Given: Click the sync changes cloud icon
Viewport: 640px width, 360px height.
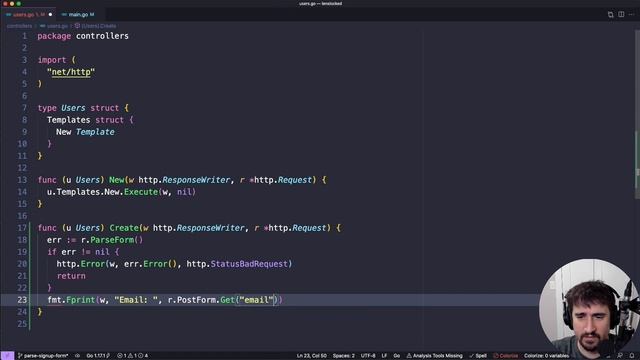Looking at the screenshot, I should pos(77,356).
